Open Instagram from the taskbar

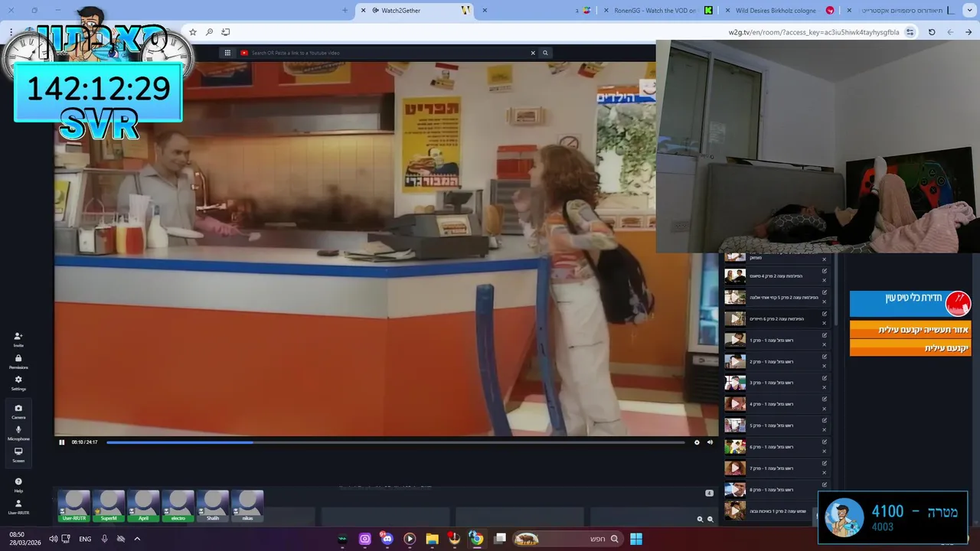(x=364, y=539)
